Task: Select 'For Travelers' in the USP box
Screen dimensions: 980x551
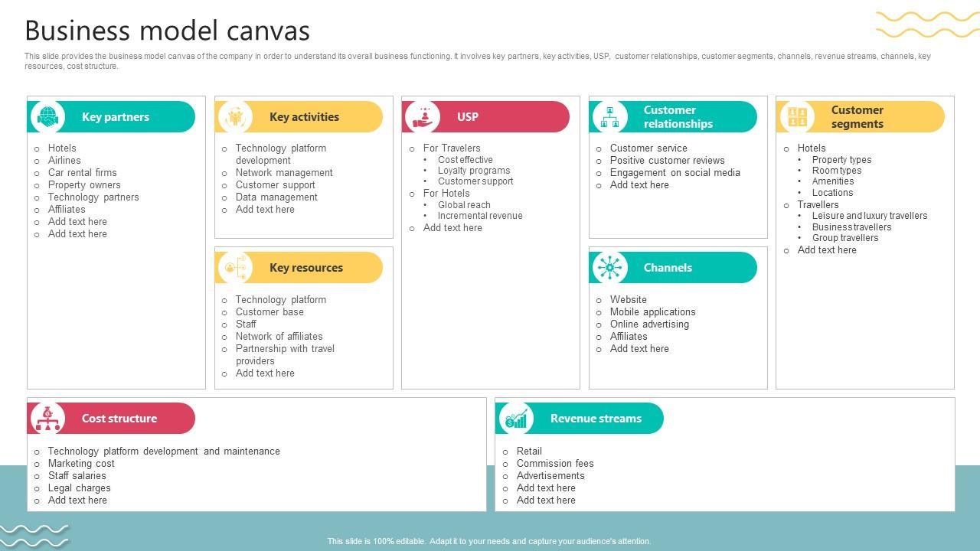Action: [x=452, y=148]
